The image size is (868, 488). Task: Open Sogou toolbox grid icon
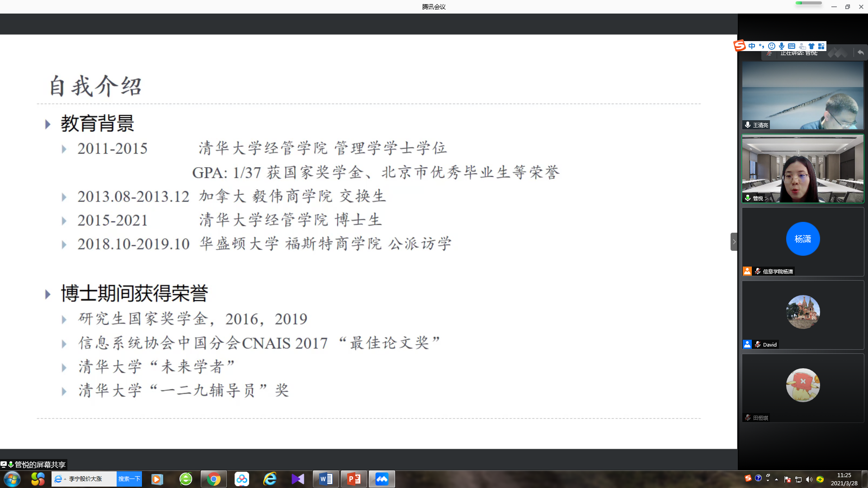coord(821,46)
